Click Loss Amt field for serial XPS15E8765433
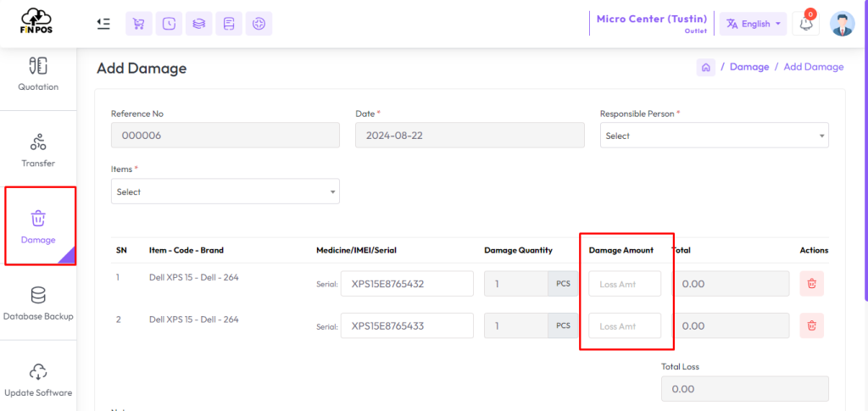 coord(625,325)
